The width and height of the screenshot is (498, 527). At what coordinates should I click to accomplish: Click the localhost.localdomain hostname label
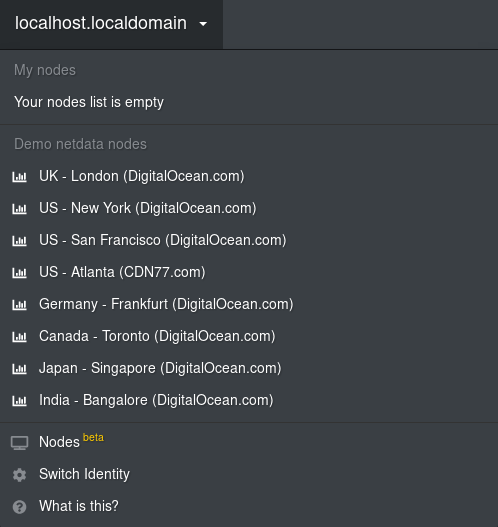tap(101, 23)
